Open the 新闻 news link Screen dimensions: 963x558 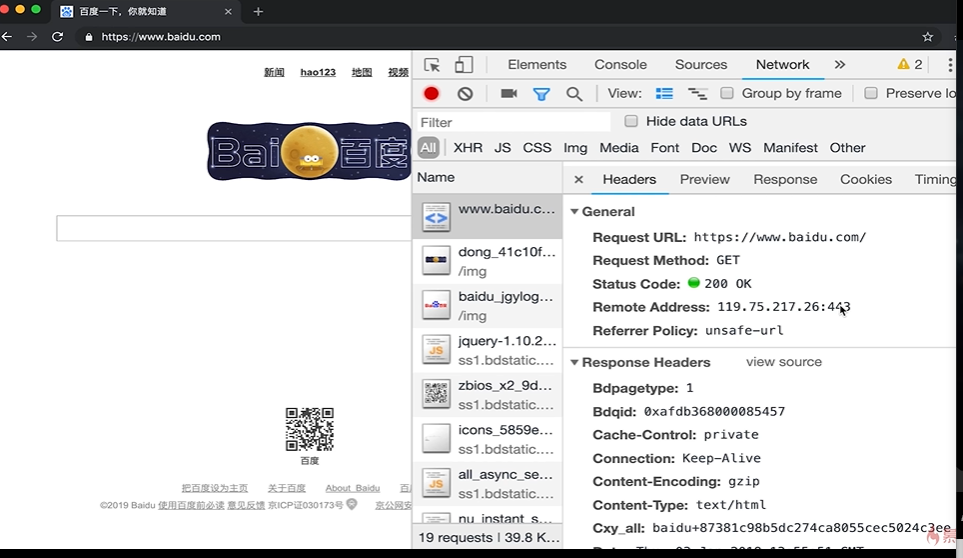click(274, 72)
